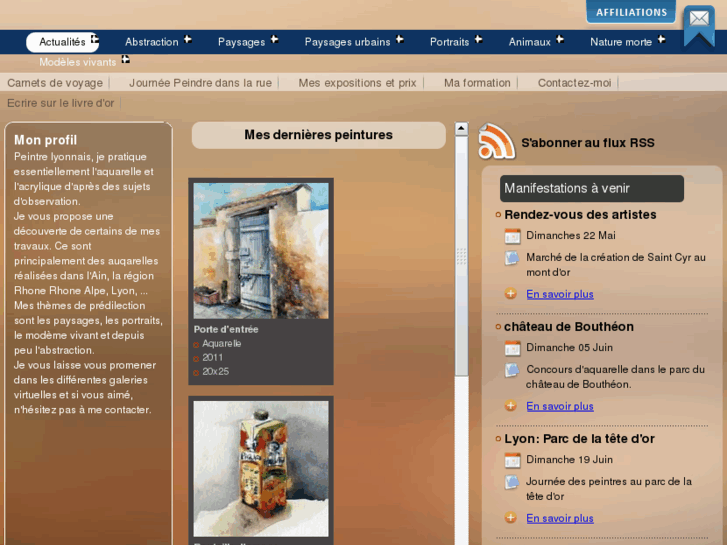This screenshot has width=727, height=545.
Task: Expand the Paysages urbains submenu plus
Action: tap(400, 39)
